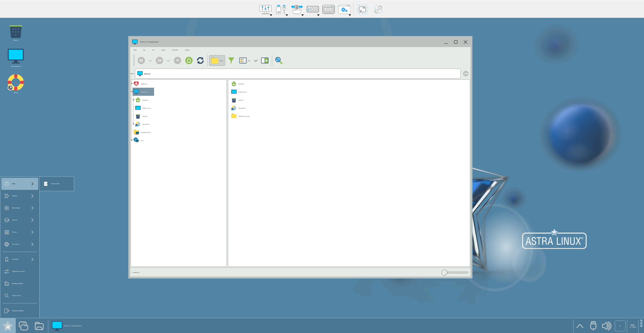Click the green Home folder toolbar icon

(x=189, y=60)
